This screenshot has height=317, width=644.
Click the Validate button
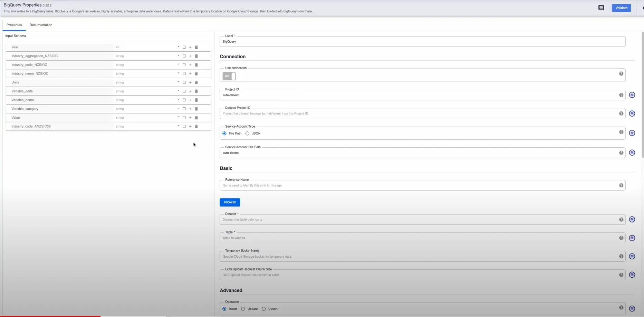point(621,8)
